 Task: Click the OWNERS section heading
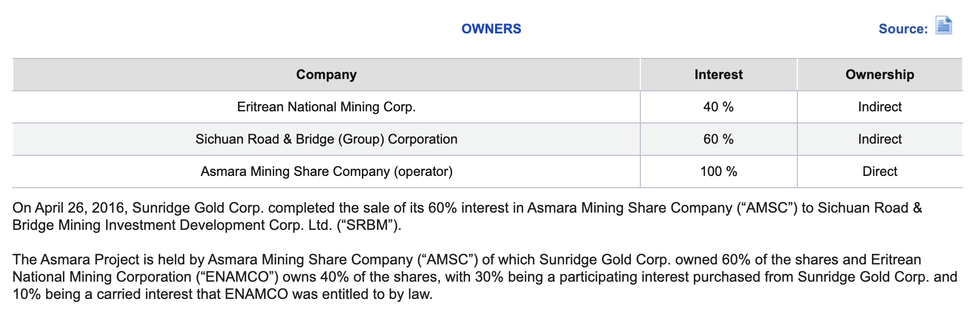click(x=491, y=29)
